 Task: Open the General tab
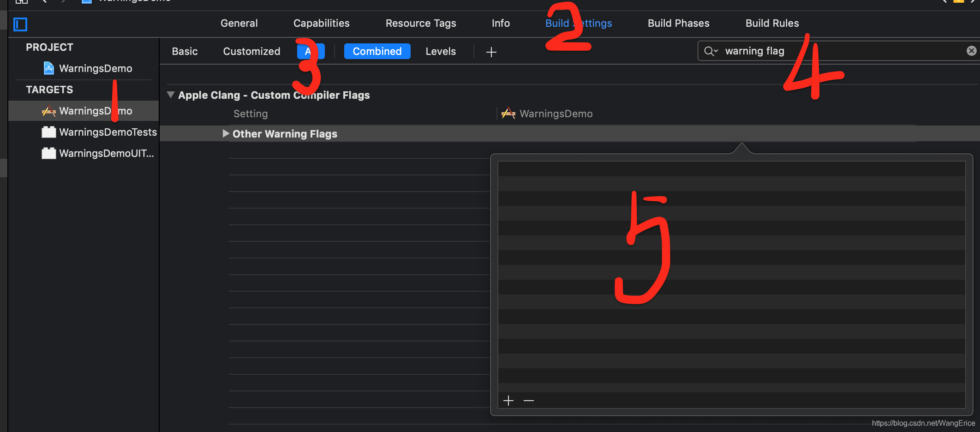click(x=239, y=23)
